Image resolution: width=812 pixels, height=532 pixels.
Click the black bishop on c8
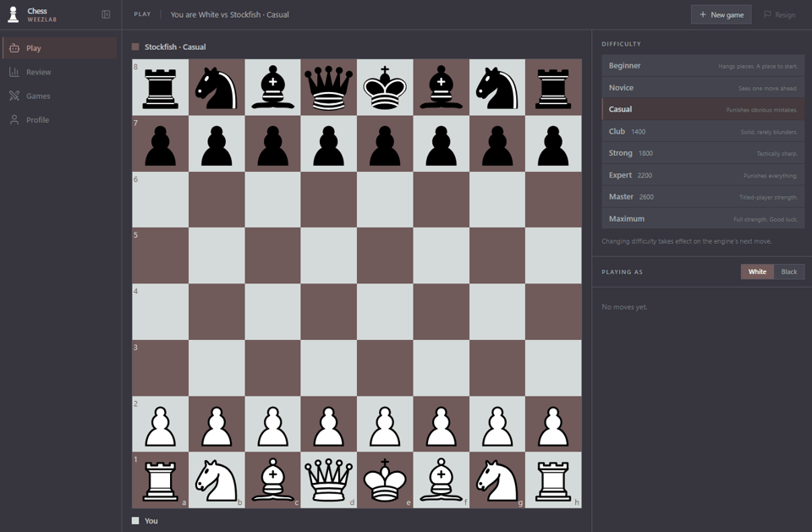tap(273, 87)
